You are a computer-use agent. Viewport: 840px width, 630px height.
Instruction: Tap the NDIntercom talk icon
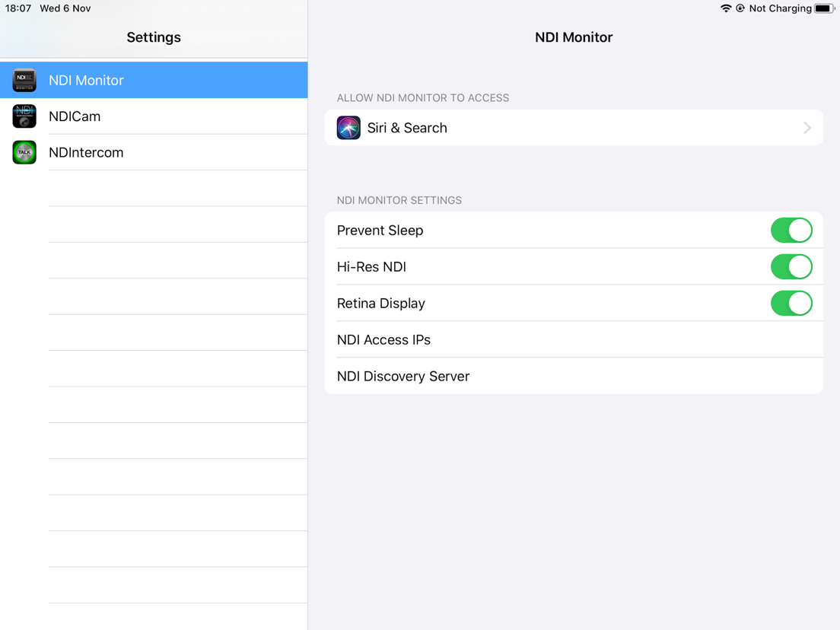pyautogui.click(x=24, y=152)
